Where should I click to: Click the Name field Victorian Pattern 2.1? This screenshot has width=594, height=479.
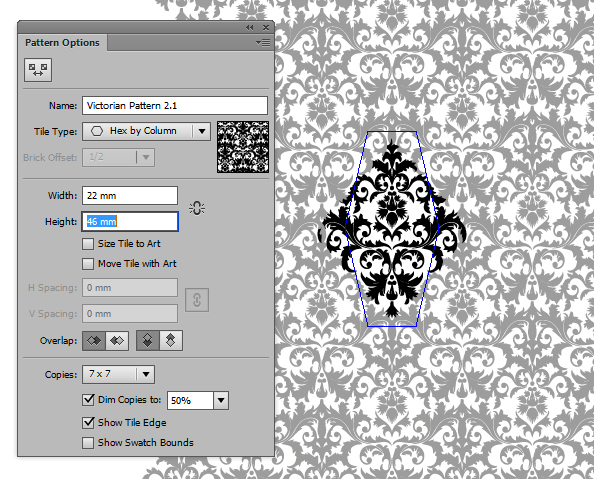pos(175,105)
